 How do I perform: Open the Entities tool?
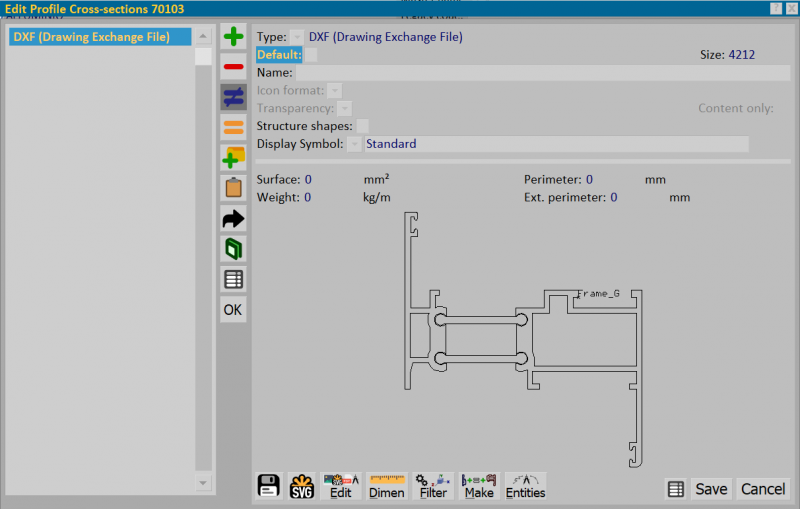coord(526,486)
